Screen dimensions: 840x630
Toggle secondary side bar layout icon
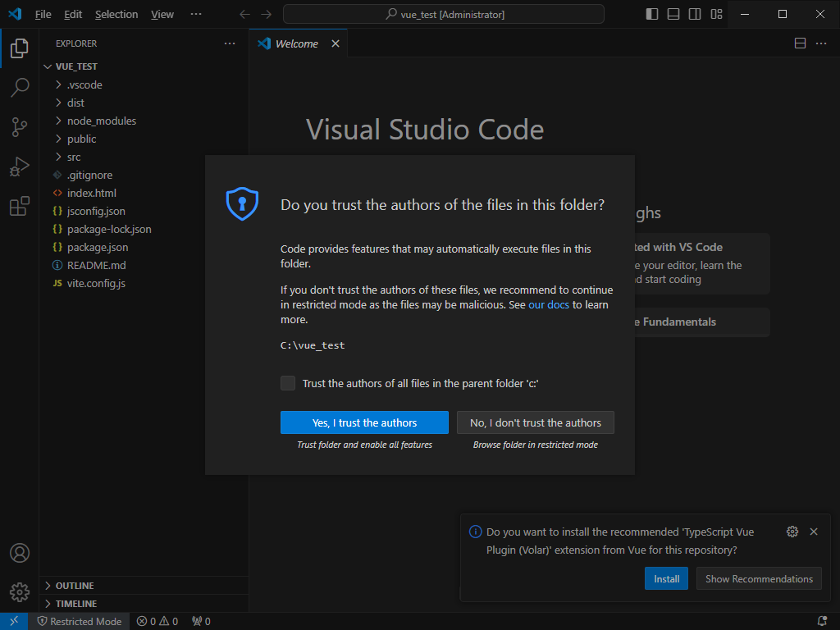(x=695, y=14)
